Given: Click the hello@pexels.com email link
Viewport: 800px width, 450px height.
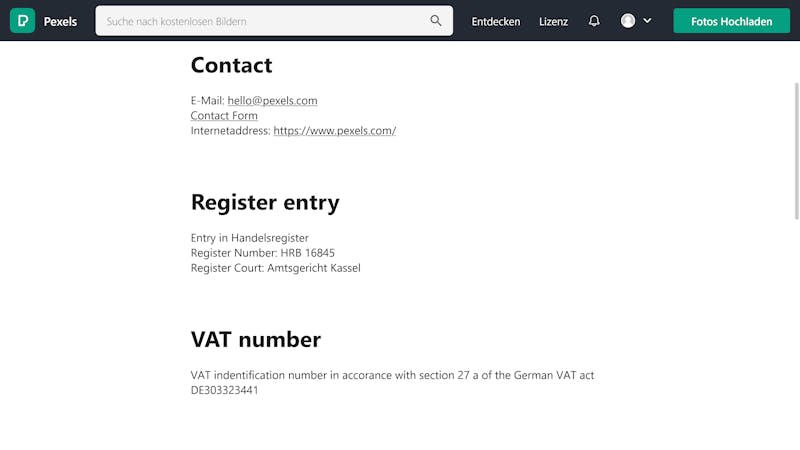Looking at the screenshot, I should click(272, 101).
